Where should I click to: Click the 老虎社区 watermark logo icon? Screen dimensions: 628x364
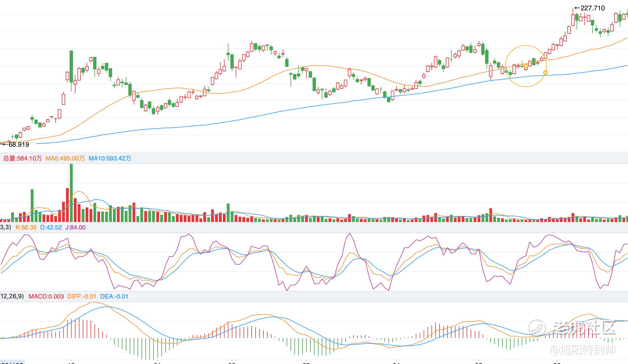(x=537, y=327)
